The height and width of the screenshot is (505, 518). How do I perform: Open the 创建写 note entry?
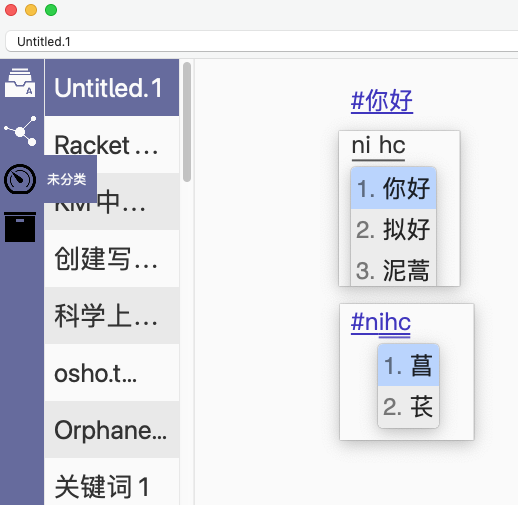tap(112, 258)
